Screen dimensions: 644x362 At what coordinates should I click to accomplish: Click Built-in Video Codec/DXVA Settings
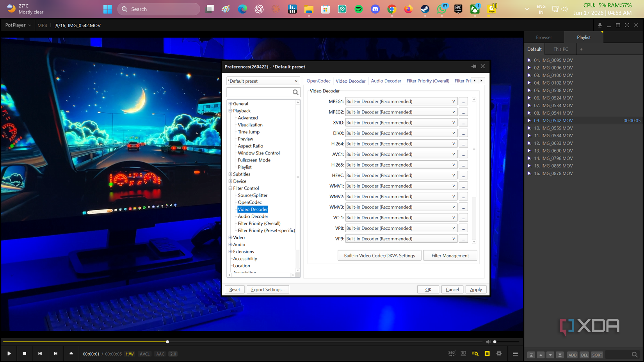pos(379,256)
